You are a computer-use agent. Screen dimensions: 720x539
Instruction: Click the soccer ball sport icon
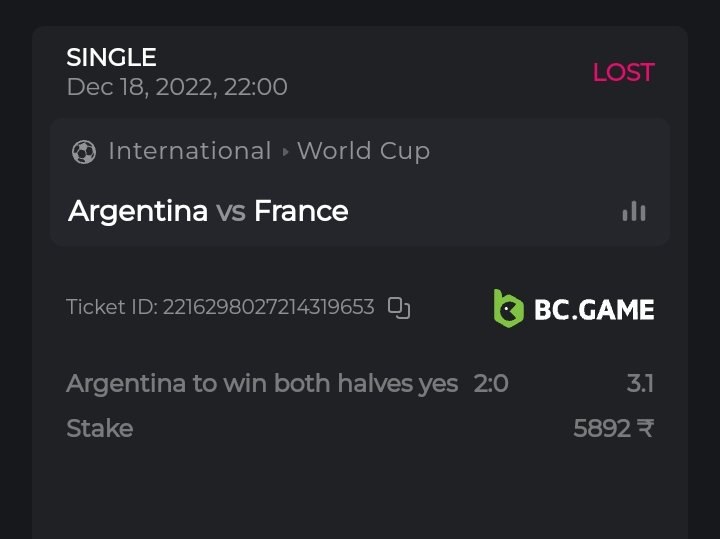(84, 152)
